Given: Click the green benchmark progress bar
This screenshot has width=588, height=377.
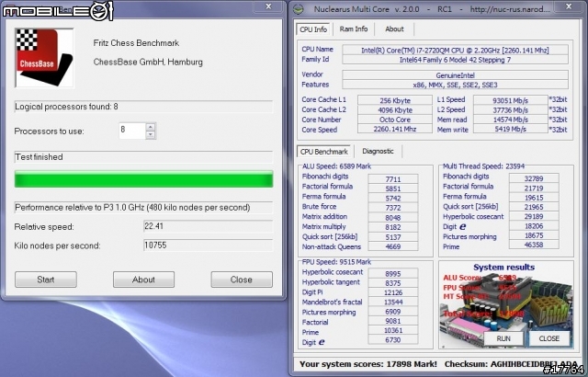Looking at the screenshot, I should point(143,179).
